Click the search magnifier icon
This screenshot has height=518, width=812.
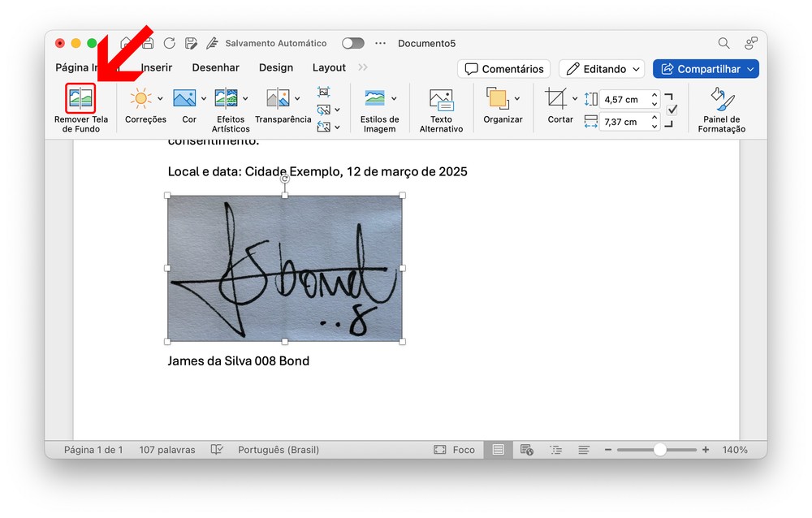[x=723, y=43]
